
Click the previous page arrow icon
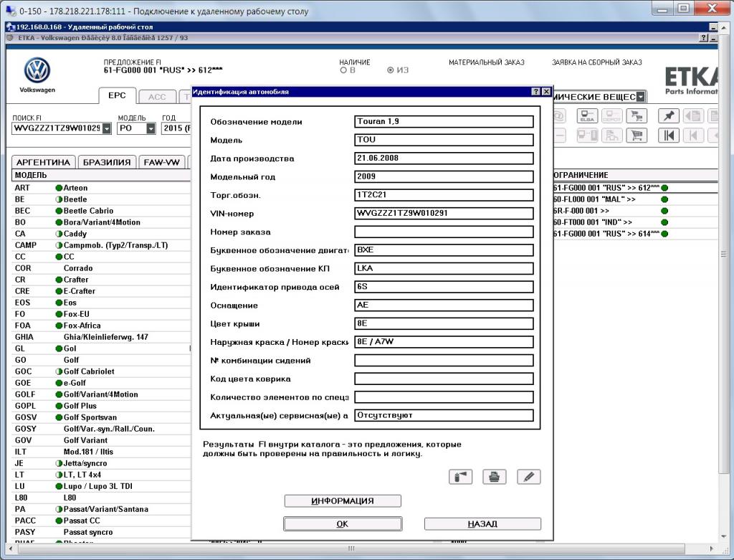click(693, 136)
